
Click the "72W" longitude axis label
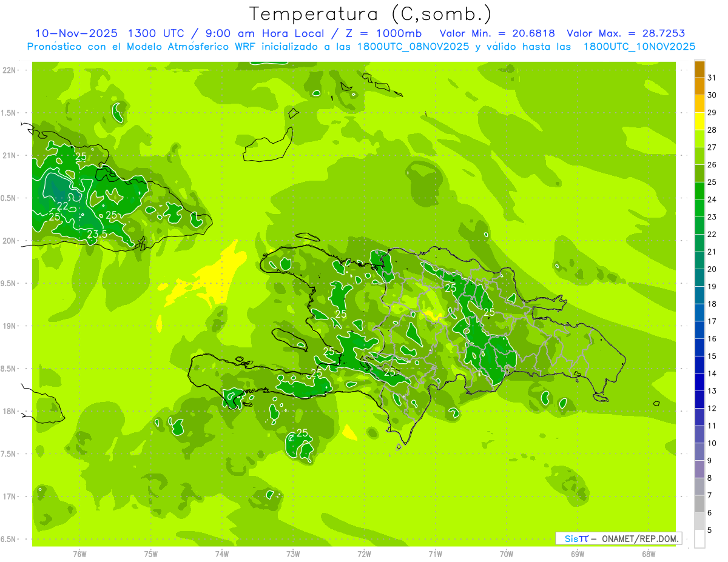point(364,554)
